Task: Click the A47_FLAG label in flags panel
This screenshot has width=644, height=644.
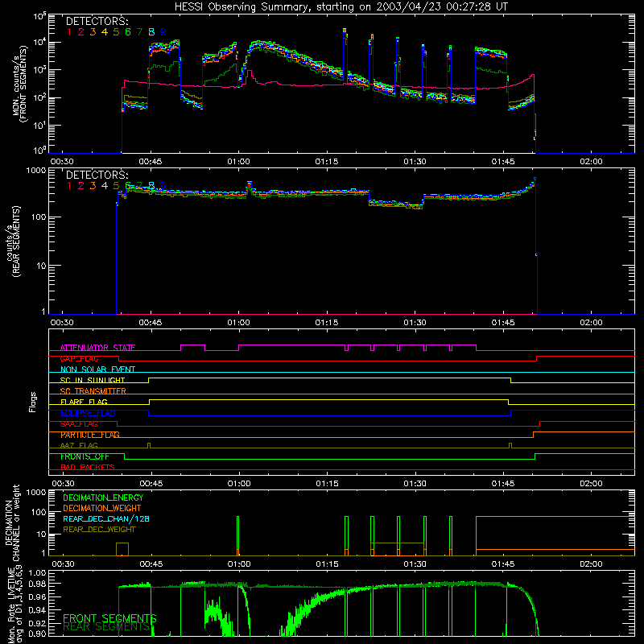Action: click(79, 446)
